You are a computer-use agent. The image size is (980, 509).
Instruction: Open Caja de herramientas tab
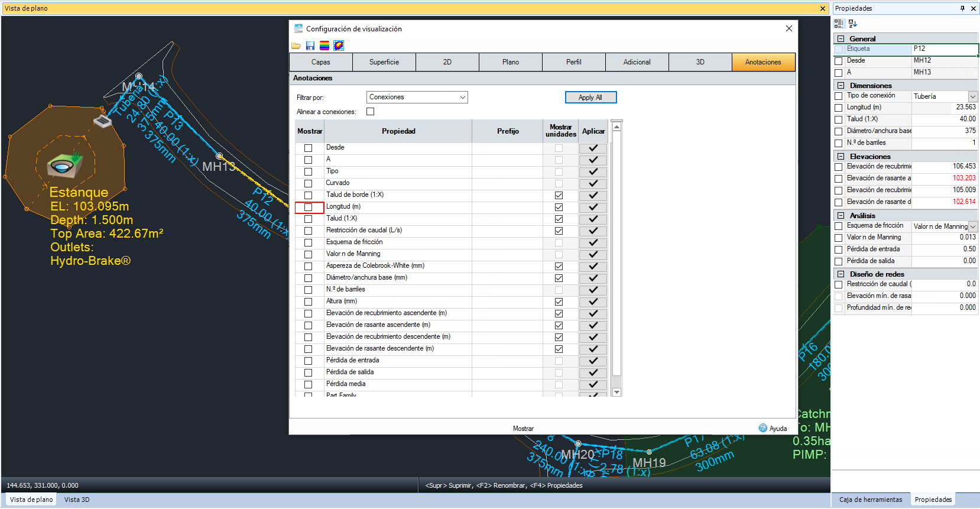(871, 500)
